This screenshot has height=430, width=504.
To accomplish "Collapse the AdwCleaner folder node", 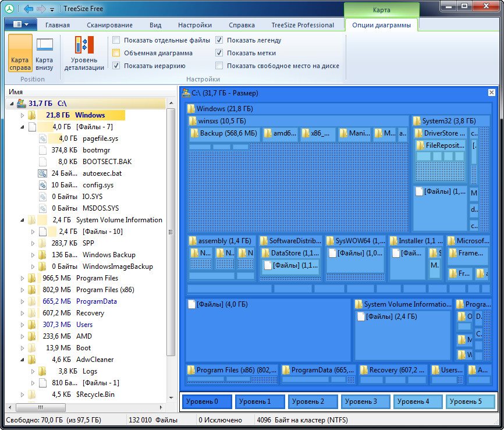I will [22, 360].
